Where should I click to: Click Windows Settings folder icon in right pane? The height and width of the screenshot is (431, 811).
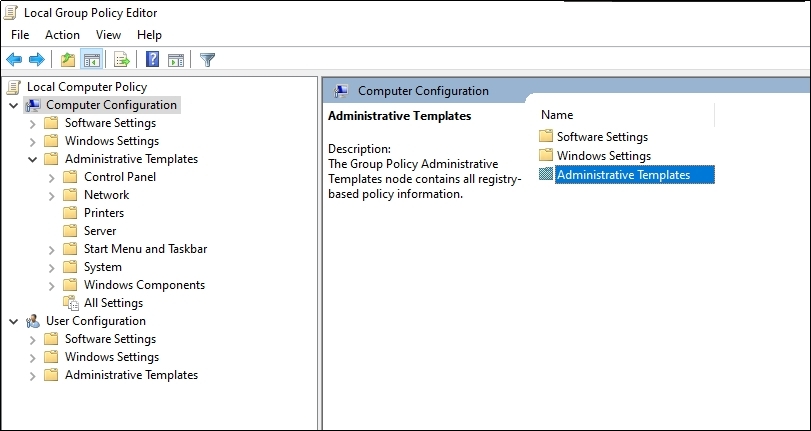coord(546,155)
